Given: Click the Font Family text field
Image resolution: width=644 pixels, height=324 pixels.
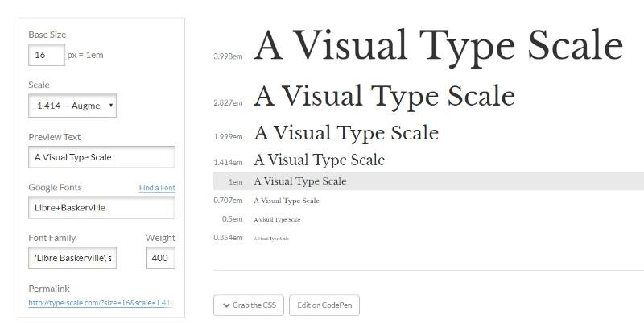Looking at the screenshot, I should [x=72, y=258].
